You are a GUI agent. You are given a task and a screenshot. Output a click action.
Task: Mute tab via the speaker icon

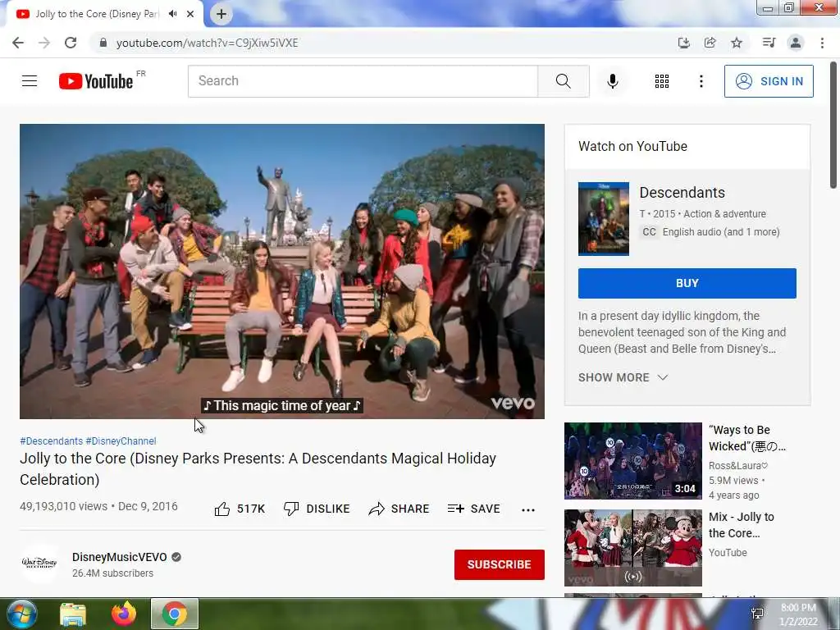[172, 14]
